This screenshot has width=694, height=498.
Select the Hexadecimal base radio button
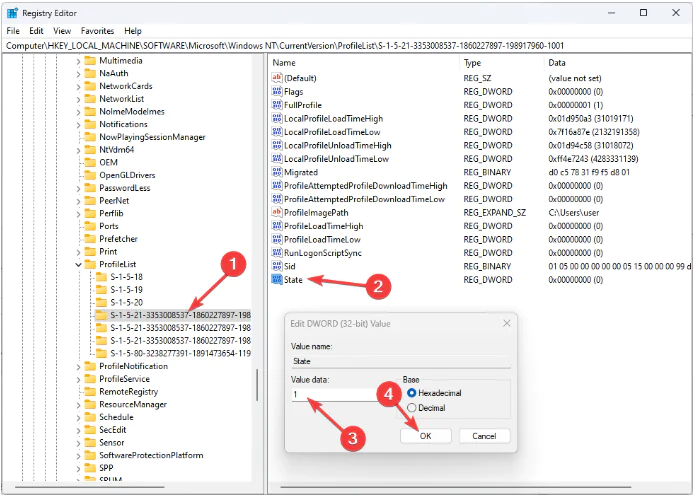(411, 393)
